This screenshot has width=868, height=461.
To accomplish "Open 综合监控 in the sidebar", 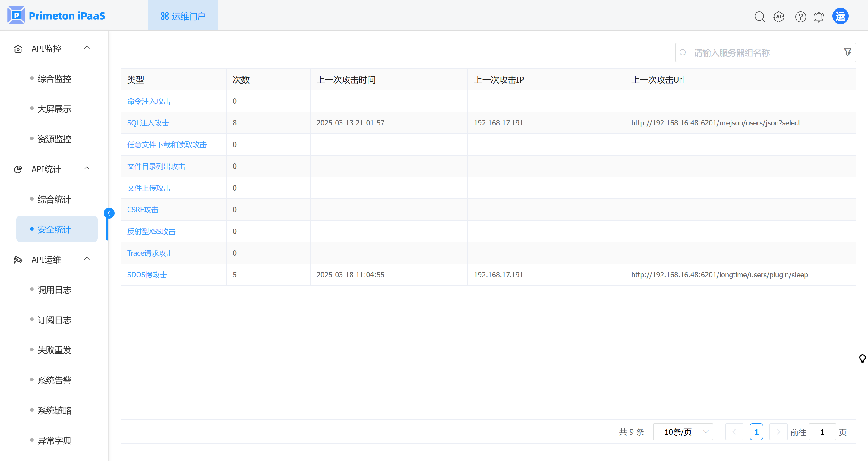I will click(54, 78).
